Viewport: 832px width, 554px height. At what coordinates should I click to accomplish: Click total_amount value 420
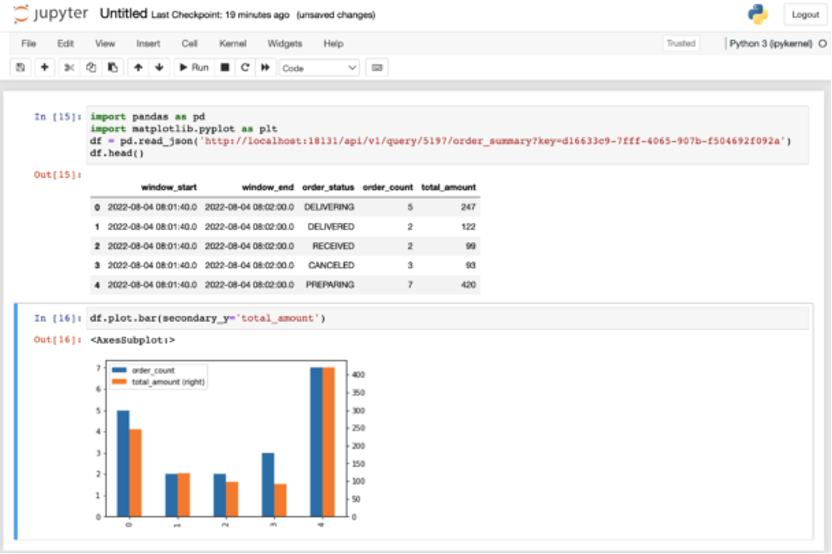(x=468, y=285)
